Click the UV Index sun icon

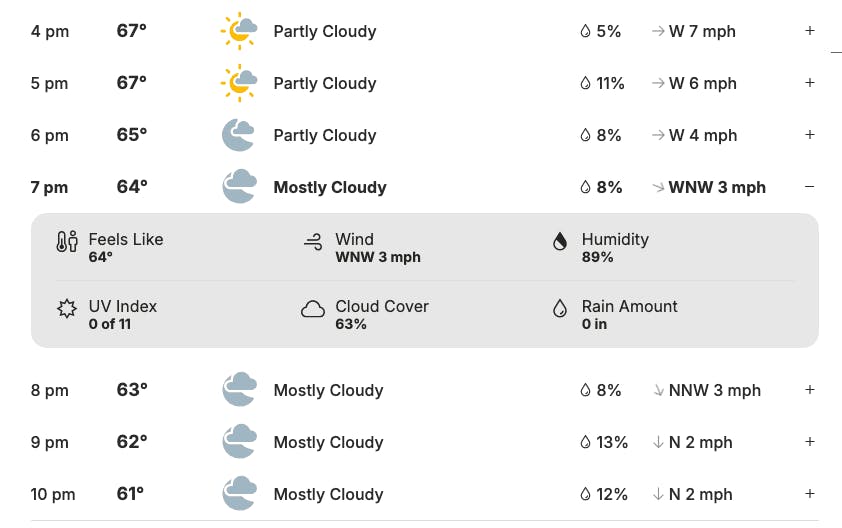point(67,308)
